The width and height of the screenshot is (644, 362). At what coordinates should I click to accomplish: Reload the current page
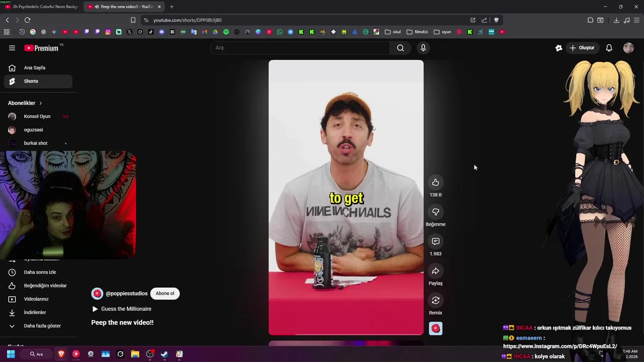click(x=27, y=20)
